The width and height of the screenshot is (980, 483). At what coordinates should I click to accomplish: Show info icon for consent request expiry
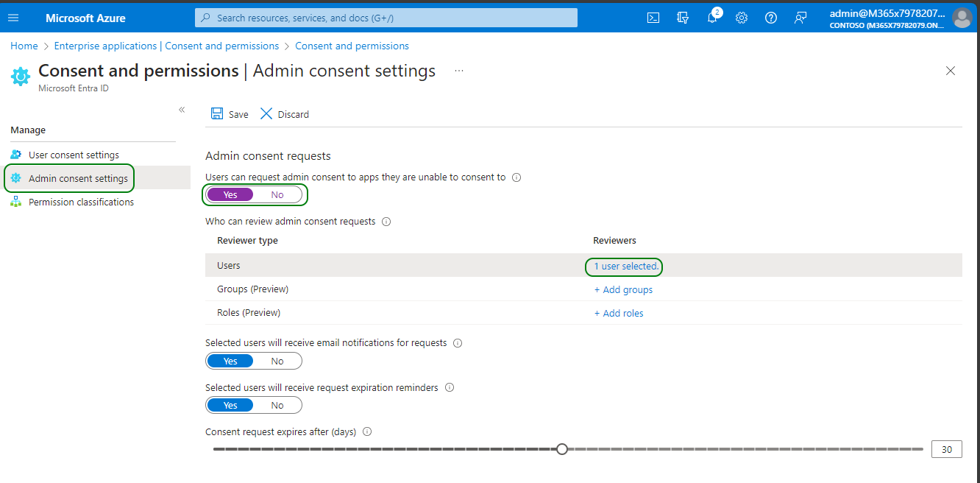(367, 432)
